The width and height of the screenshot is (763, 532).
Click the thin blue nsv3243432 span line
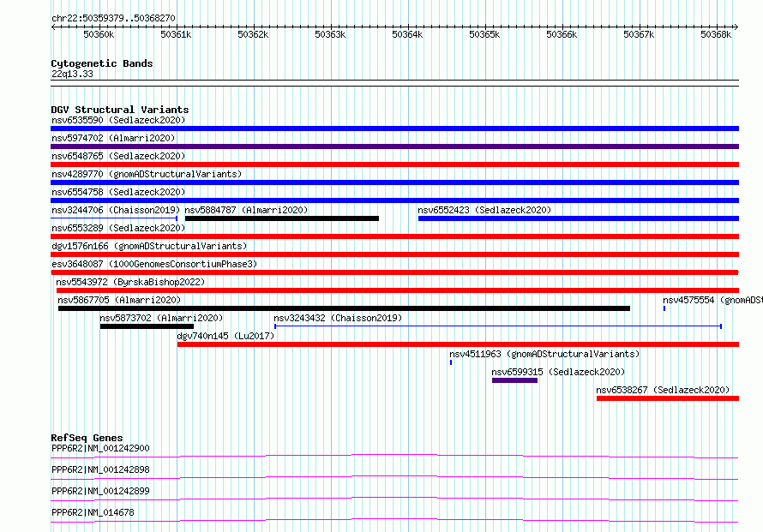(x=498, y=326)
